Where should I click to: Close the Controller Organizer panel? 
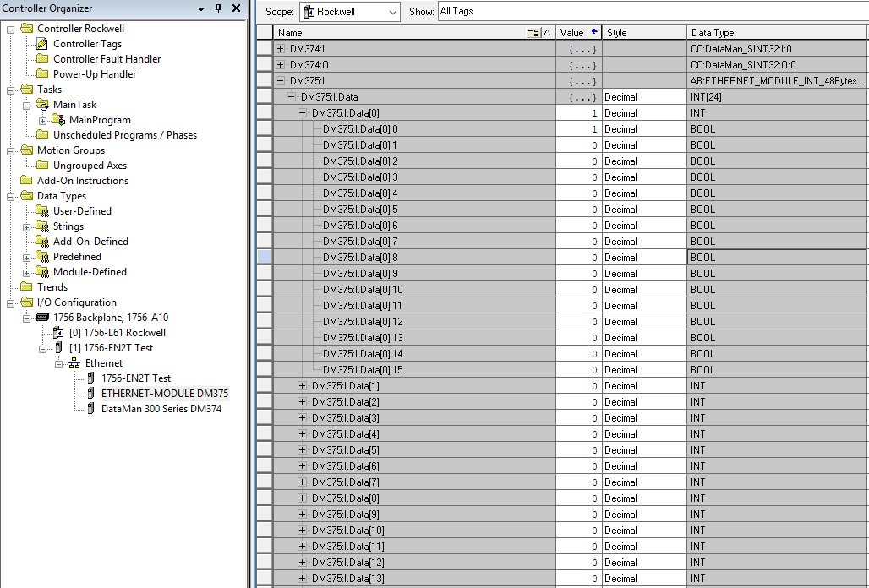[x=236, y=8]
